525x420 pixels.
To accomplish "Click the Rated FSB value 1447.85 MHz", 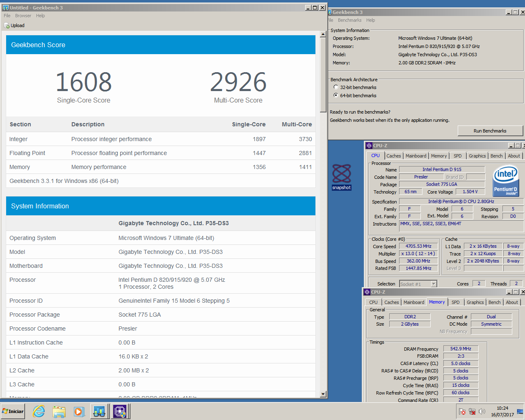I will pyautogui.click(x=418, y=268).
